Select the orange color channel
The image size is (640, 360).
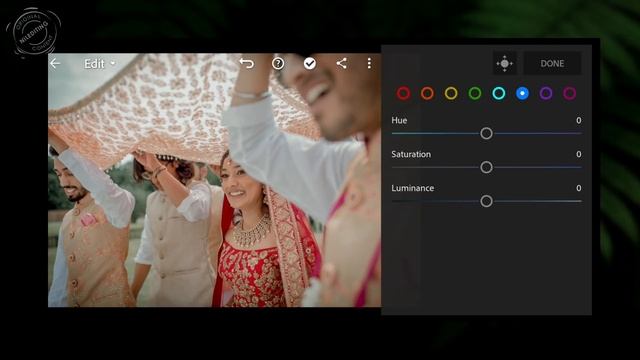[x=427, y=93]
